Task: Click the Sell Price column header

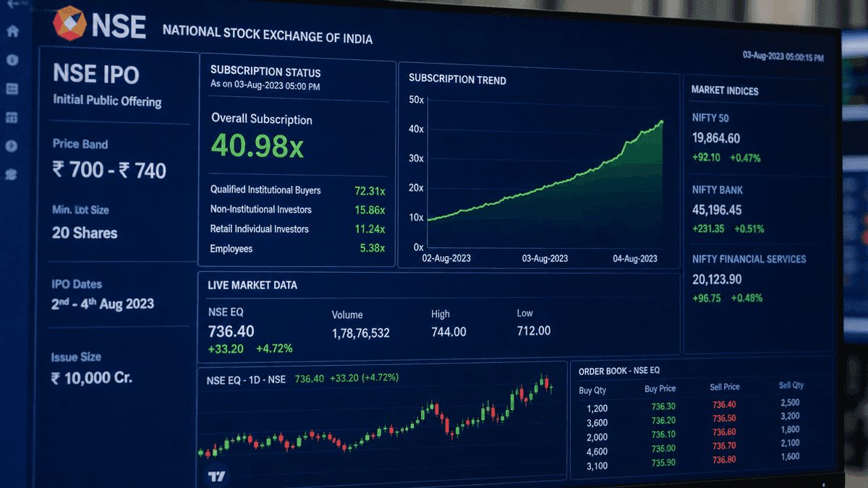Action: pyautogui.click(x=725, y=388)
